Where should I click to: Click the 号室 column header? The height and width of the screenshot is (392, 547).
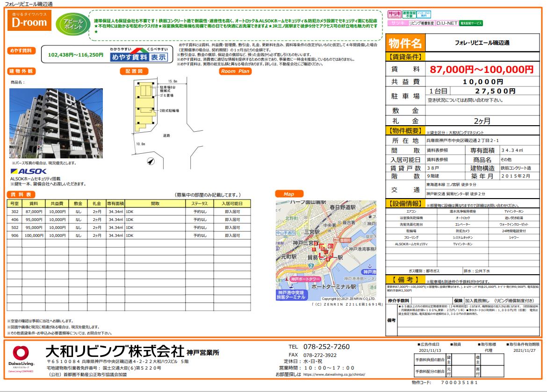pos(14,203)
